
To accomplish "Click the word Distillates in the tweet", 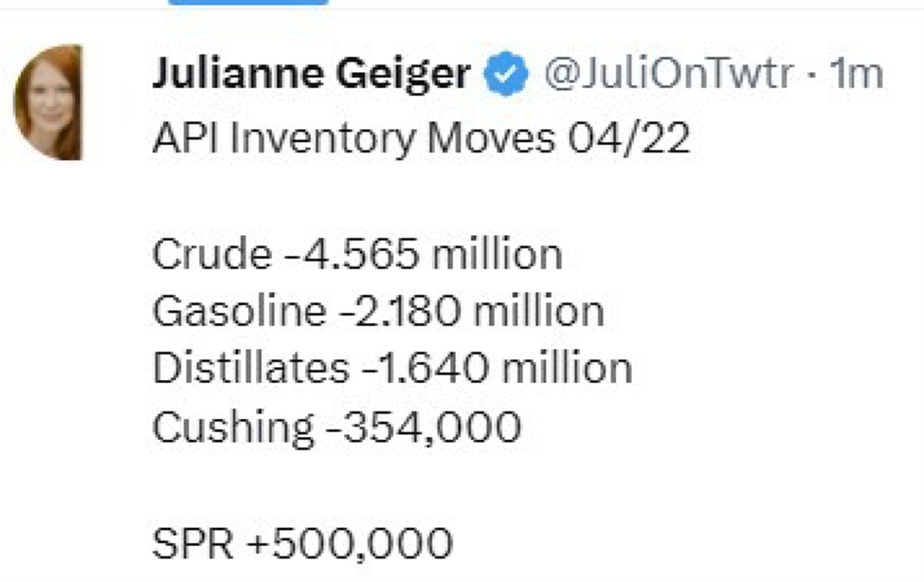I will coord(250,368).
